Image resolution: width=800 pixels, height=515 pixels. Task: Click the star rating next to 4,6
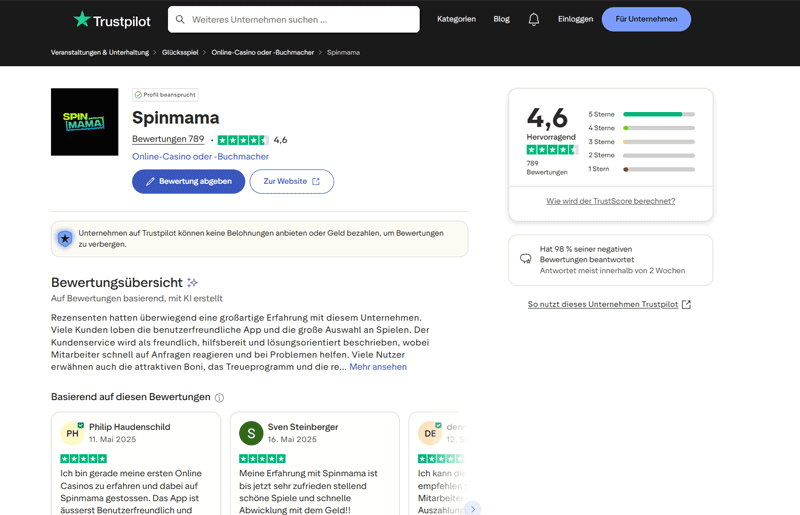pos(243,140)
